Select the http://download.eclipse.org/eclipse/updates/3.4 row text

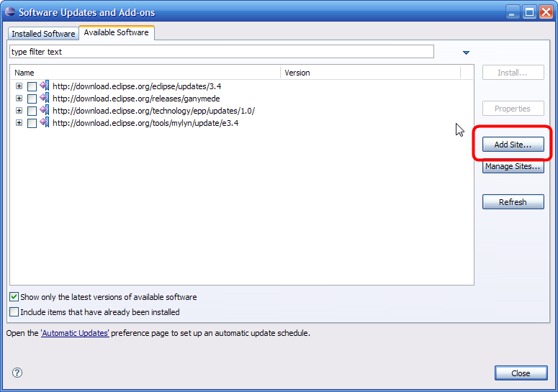click(x=137, y=86)
